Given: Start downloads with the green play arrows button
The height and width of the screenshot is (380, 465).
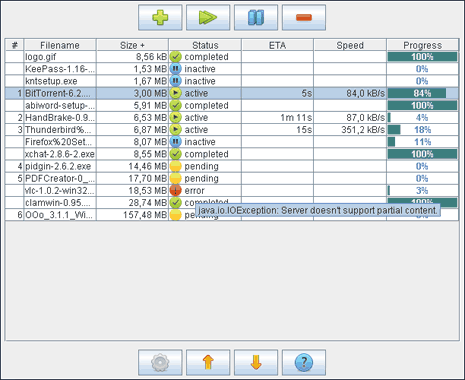Looking at the screenshot, I should point(208,17).
